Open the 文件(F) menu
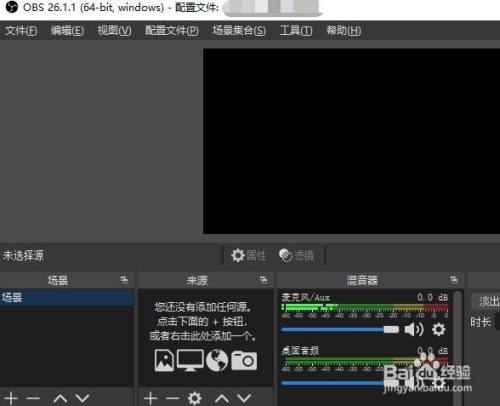 pyautogui.click(x=21, y=31)
